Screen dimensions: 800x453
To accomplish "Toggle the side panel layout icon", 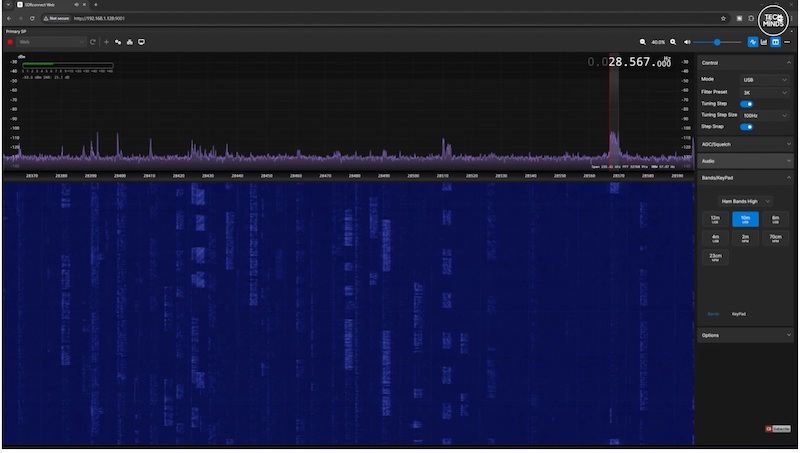I will pos(775,42).
